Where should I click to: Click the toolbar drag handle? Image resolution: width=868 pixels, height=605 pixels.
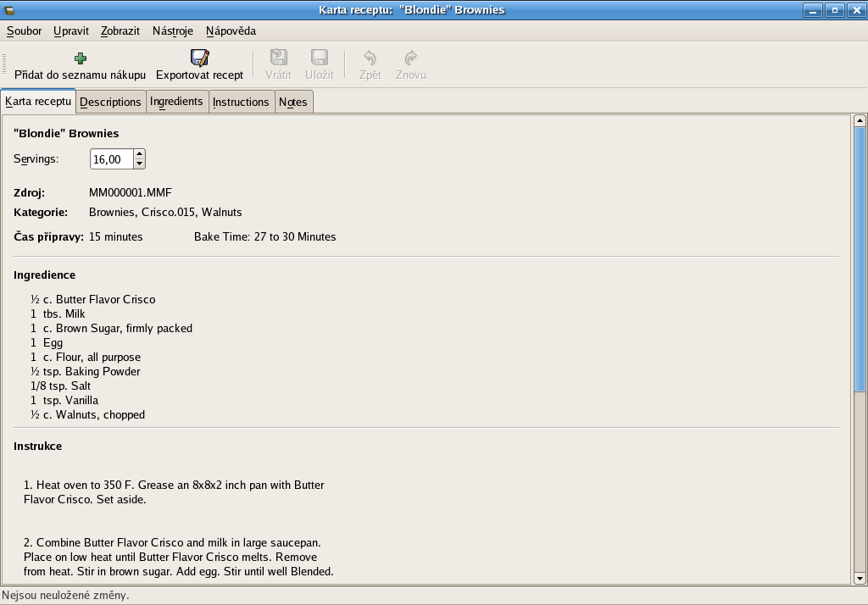coord(4,64)
